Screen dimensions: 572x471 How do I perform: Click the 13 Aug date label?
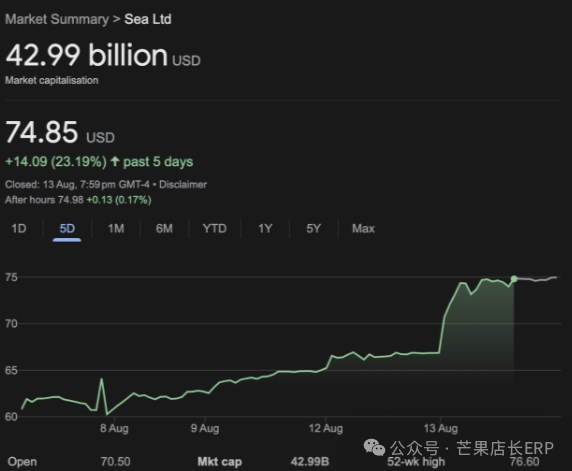click(441, 428)
